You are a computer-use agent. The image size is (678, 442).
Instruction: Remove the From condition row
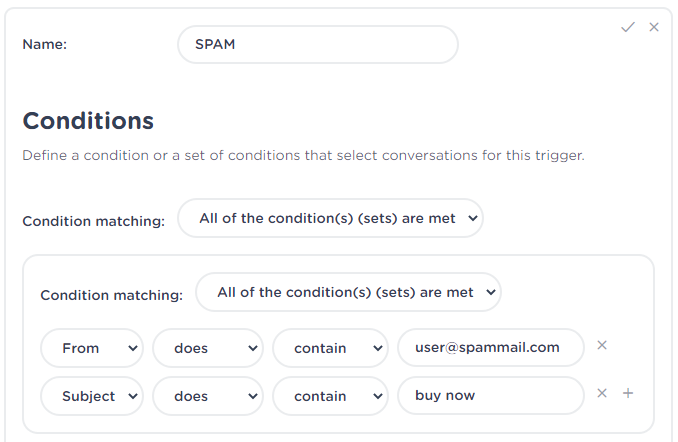click(602, 345)
